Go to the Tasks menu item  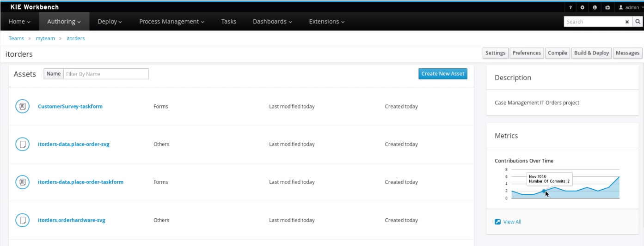tap(228, 22)
